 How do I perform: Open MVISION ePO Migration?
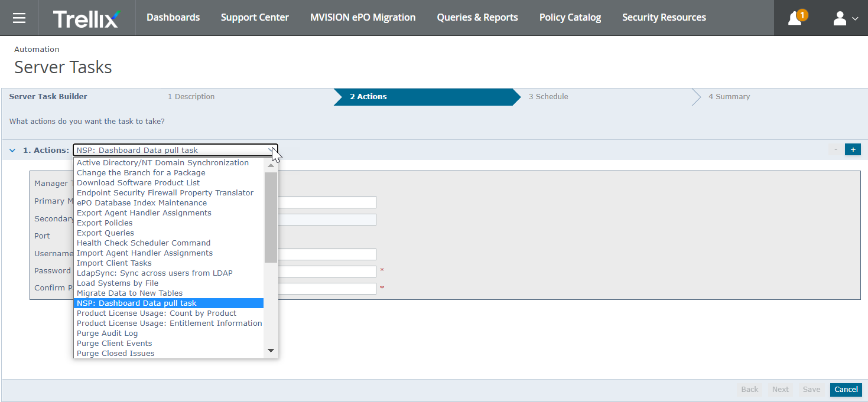click(x=363, y=18)
